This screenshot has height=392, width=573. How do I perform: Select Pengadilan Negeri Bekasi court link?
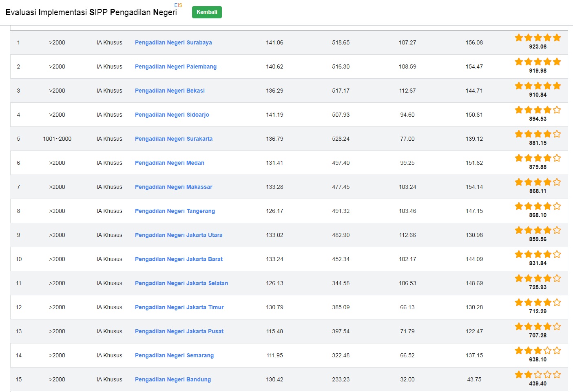click(170, 91)
